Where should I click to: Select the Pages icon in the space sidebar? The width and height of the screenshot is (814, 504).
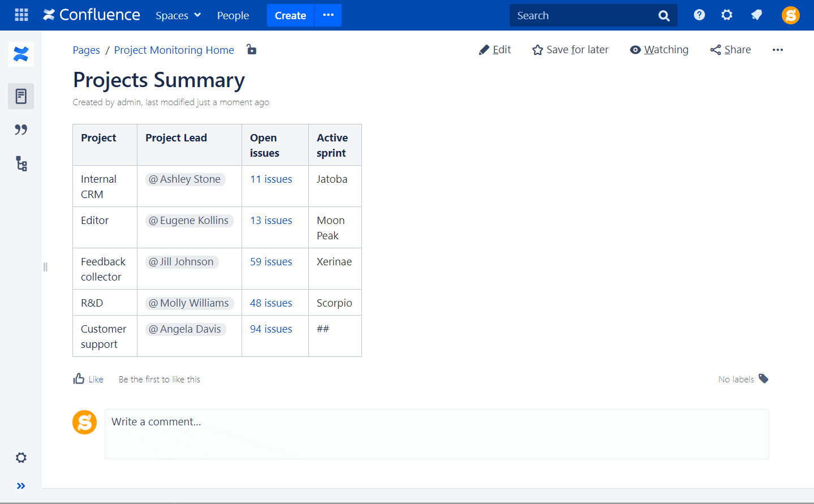point(21,96)
